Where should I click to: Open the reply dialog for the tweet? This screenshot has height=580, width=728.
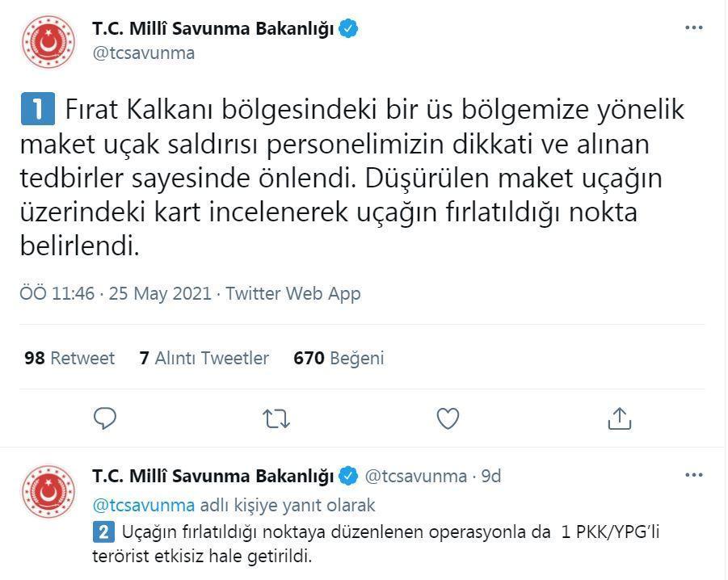[x=104, y=418]
